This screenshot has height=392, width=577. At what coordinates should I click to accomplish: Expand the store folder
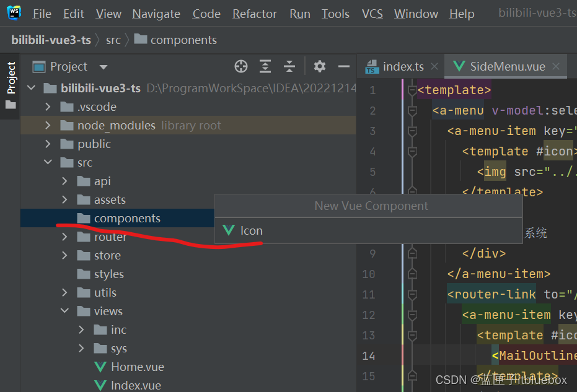[x=64, y=255]
